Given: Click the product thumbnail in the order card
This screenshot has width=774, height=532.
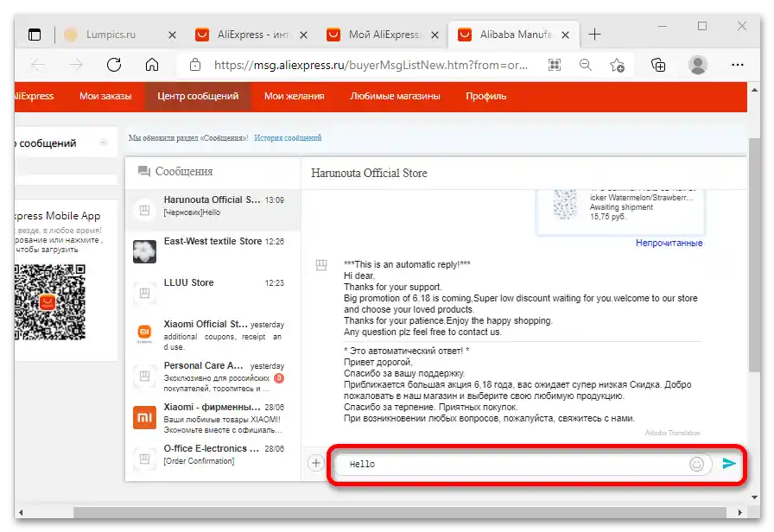Looking at the screenshot, I should (565, 203).
